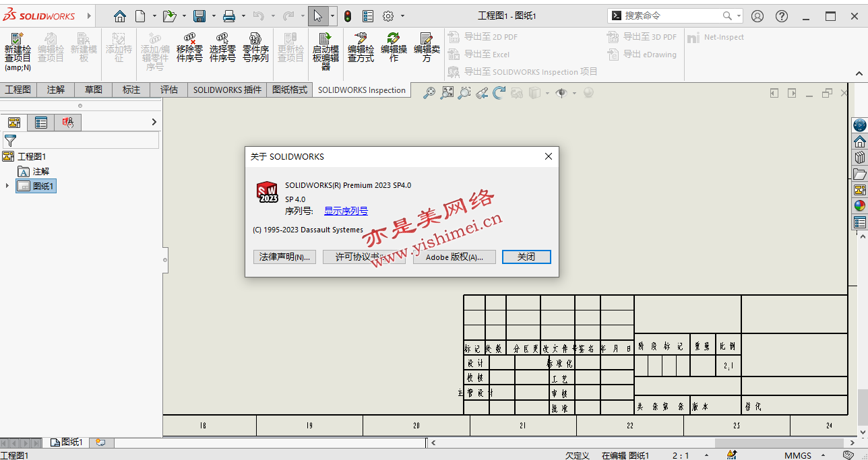Open the 评估 ribbon tab
The height and width of the screenshot is (460, 868).
pos(168,90)
